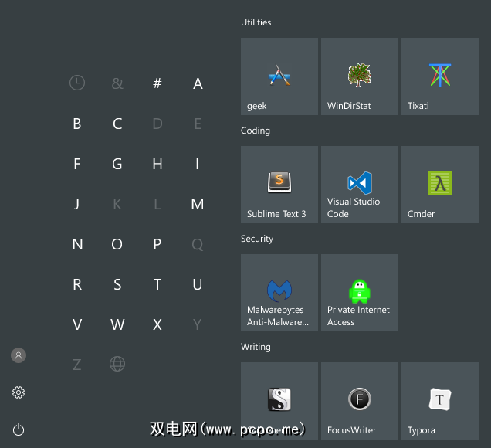This screenshot has width=491, height=448.
Task: Open Visual Studio Code tile
Action: coord(360,185)
